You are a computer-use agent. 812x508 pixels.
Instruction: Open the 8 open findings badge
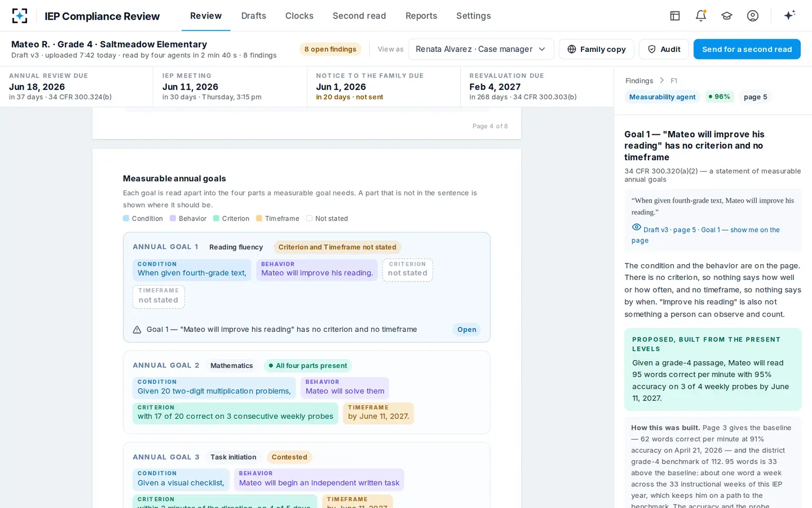(330, 49)
